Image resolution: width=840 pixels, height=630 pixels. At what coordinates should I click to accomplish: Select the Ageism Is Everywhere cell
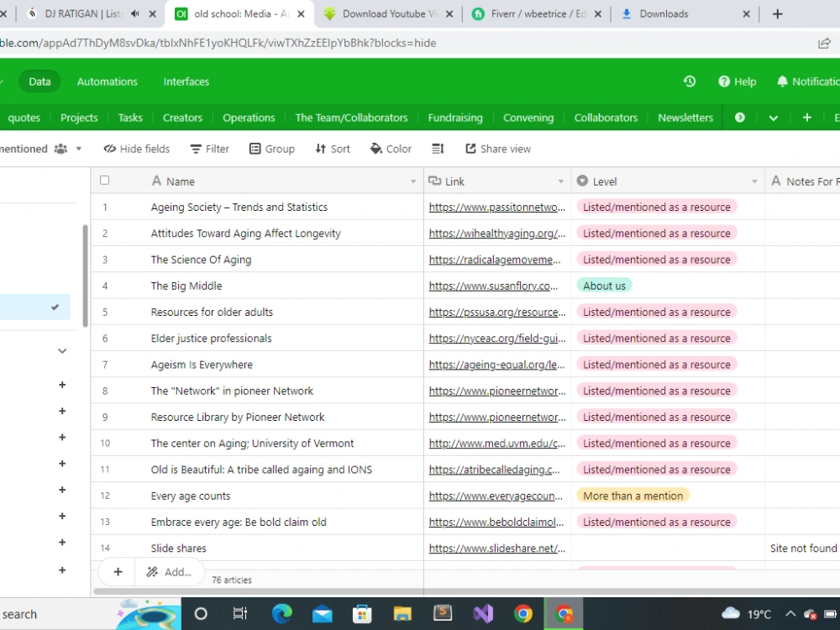tap(257, 365)
